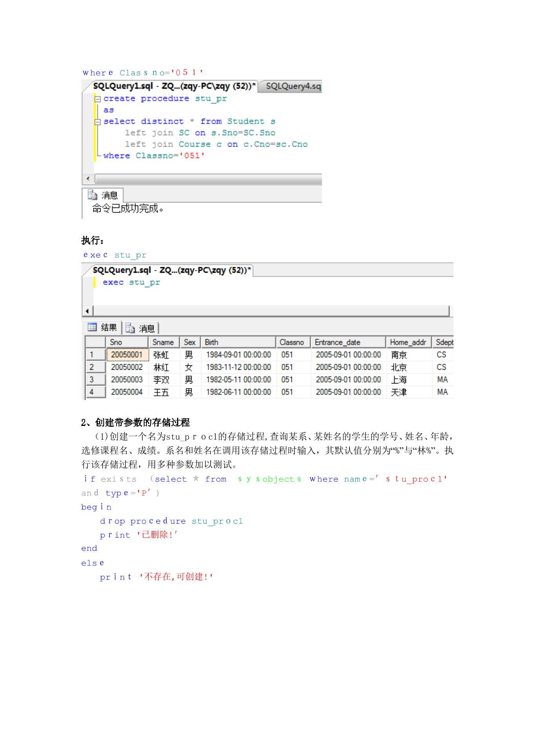Click the Sex column header

190,342
